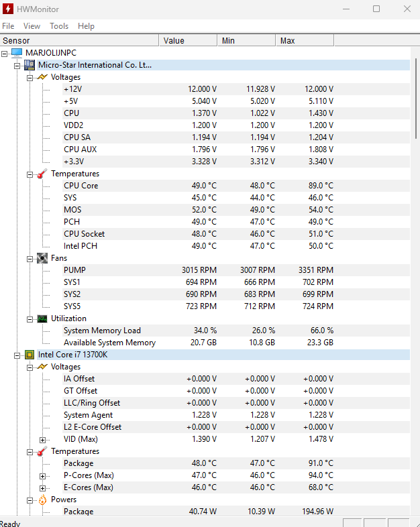The image size is (420, 527).
Task: Select the LLC/Ring Offset row
Action: 236,403
